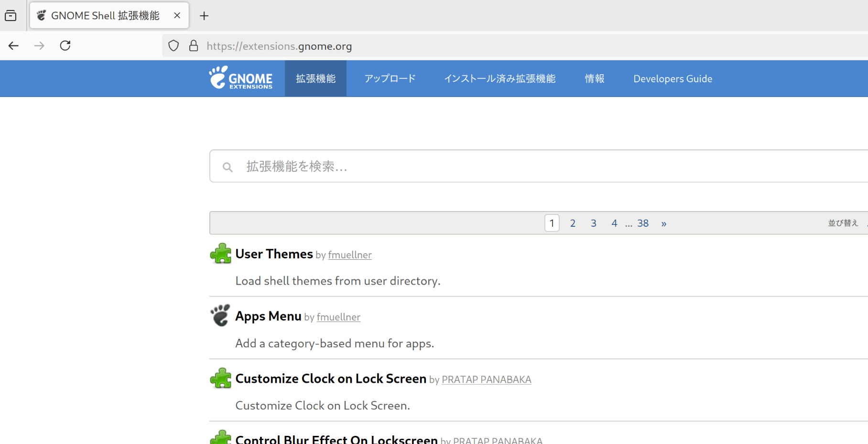This screenshot has height=444, width=868.
Task: Click the browser back arrow
Action: (x=13, y=46)
